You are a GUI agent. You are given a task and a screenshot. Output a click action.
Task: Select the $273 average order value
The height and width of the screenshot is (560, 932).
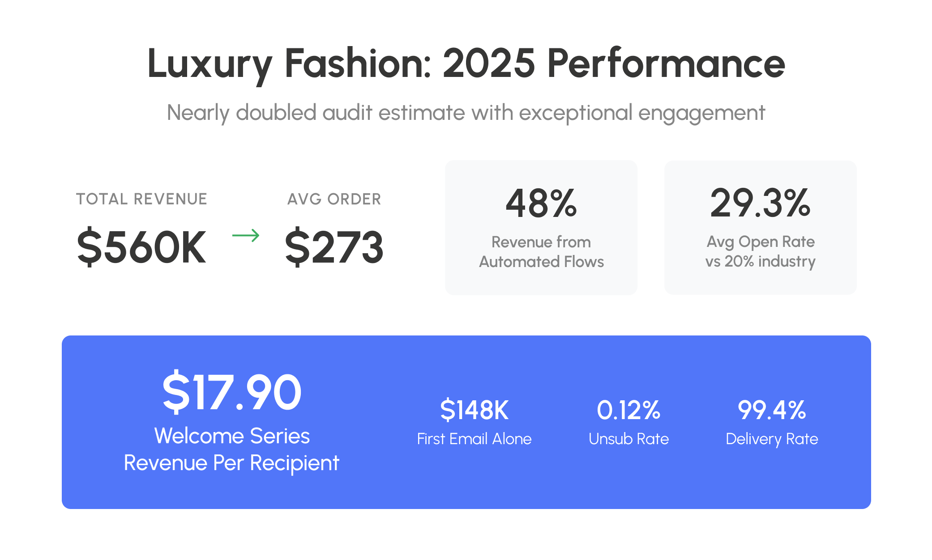(x=334, y=247)
